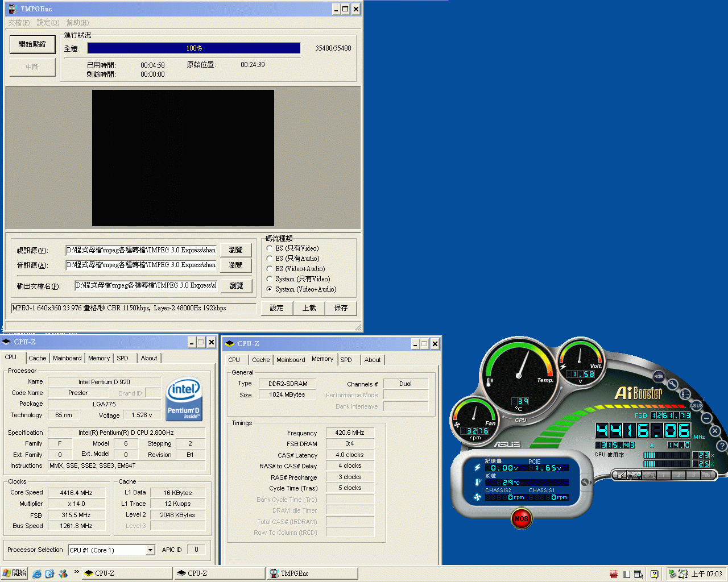Click the AI Booster gauge tray icon
Image resolution: width=728 pixels, height=582 pixels.
click(x=683, y=574)
